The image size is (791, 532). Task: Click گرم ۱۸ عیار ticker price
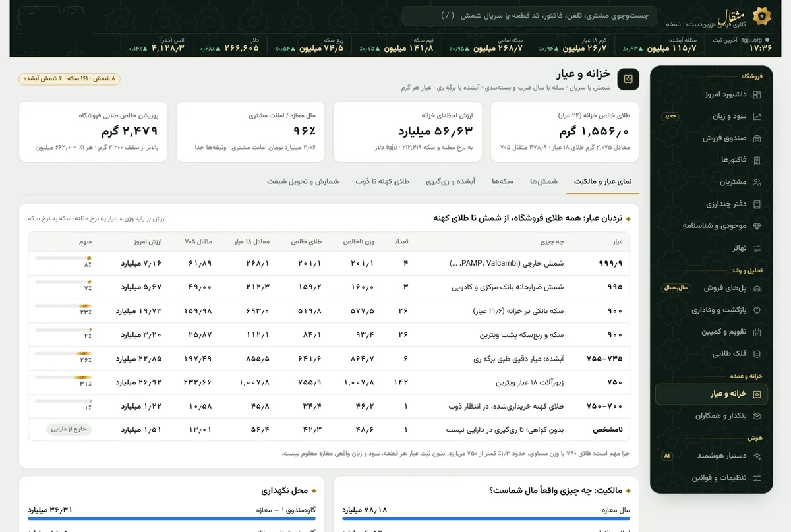(x=584, y=48)
